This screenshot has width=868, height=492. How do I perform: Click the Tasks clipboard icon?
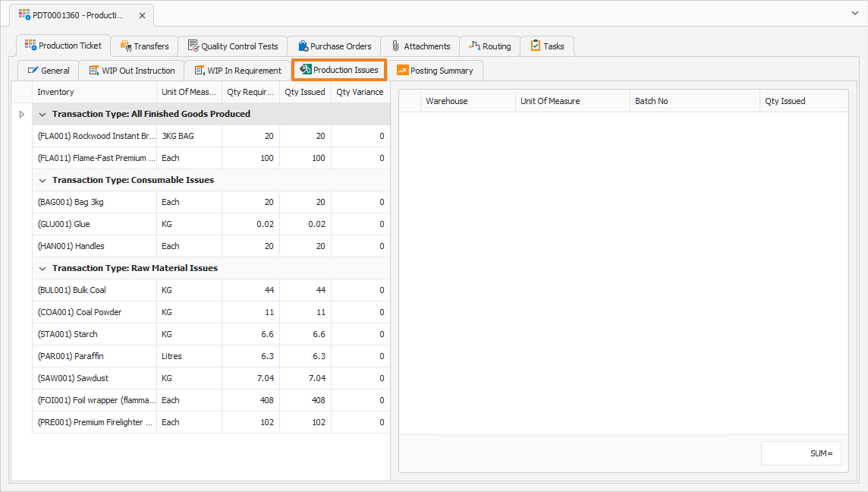536,46
